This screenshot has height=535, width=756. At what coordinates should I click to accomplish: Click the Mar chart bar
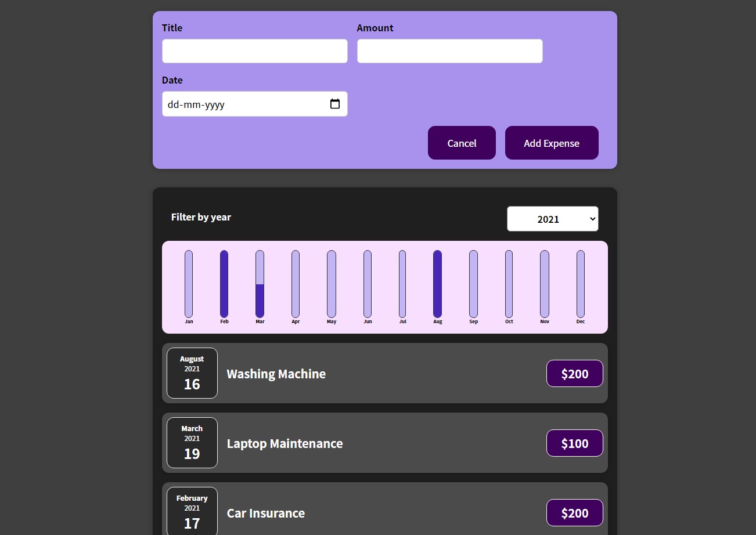(260, 284)
